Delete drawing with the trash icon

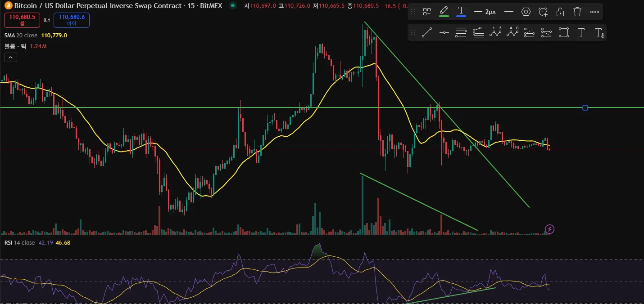coord(577,12)
